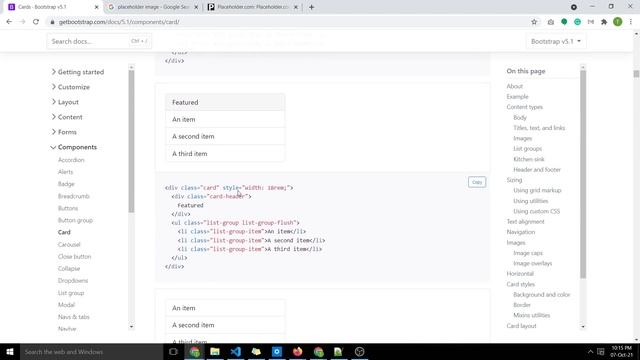Open Windows Start menu
This screenshot has height=360, width=640.
pyautogui.click(x=10, y=351)
